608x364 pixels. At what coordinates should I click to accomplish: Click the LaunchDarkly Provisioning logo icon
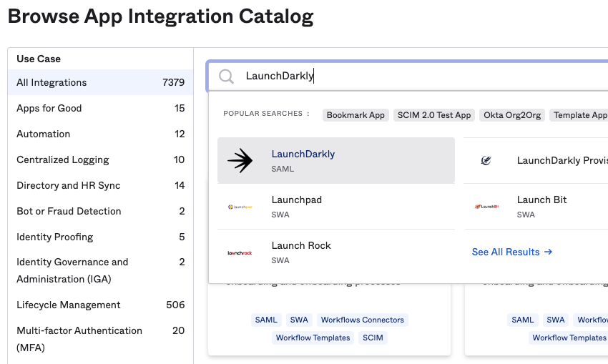[x=486, y=161]
